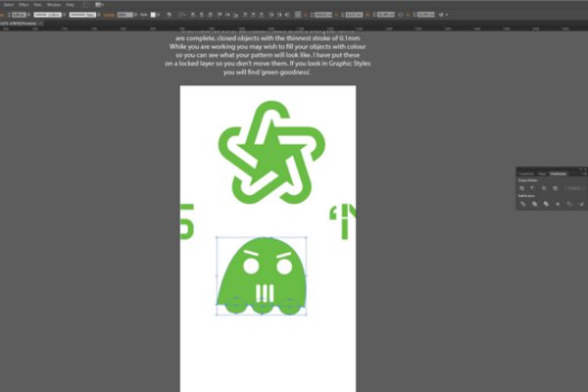Click the Trim pathfinder icon

(534, 204)
